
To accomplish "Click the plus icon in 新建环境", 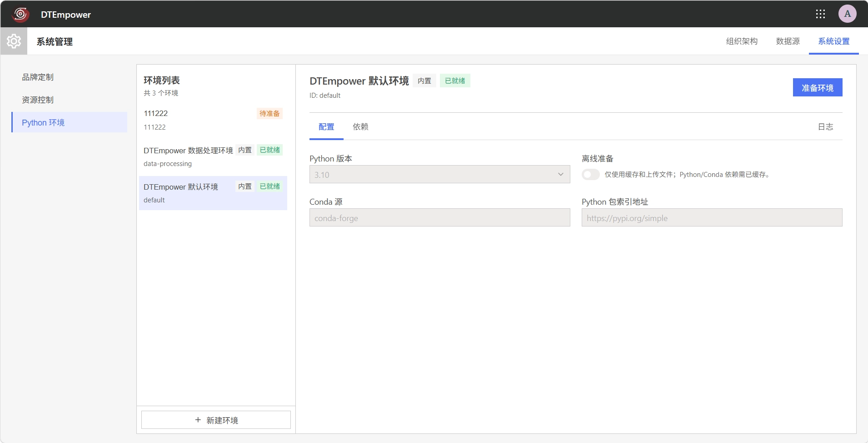I will tap(198, 420).
